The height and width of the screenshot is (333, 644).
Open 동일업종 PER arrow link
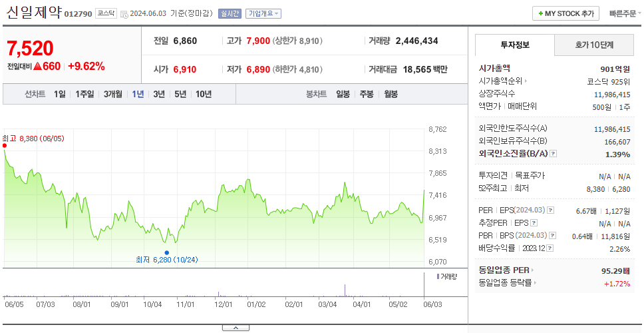pos(506,270)
